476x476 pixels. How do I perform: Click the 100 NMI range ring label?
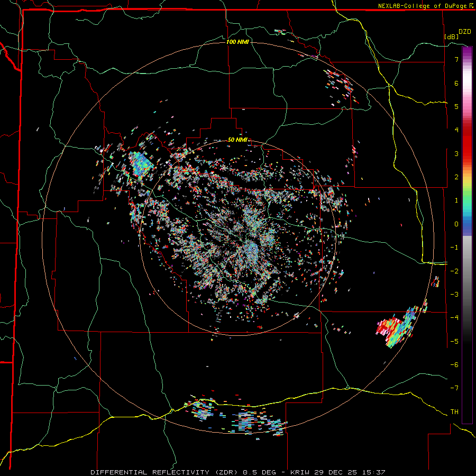point(237,42)
